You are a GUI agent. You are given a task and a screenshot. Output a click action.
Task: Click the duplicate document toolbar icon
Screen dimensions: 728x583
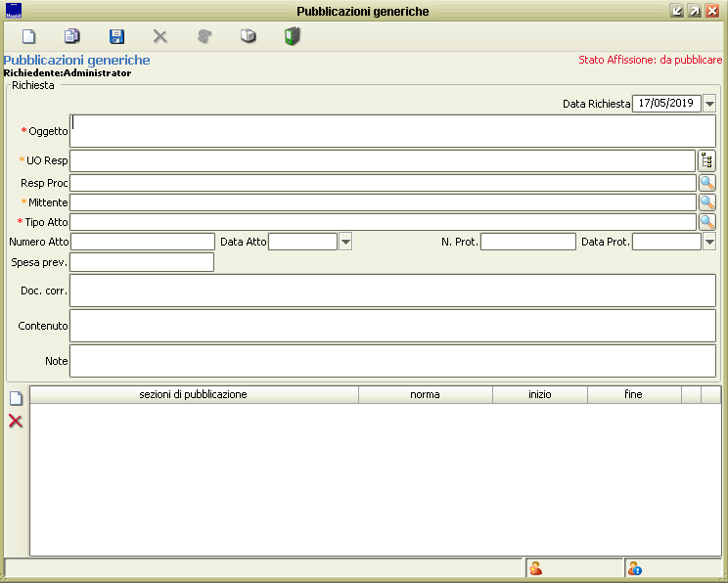[x=72, y=36]
